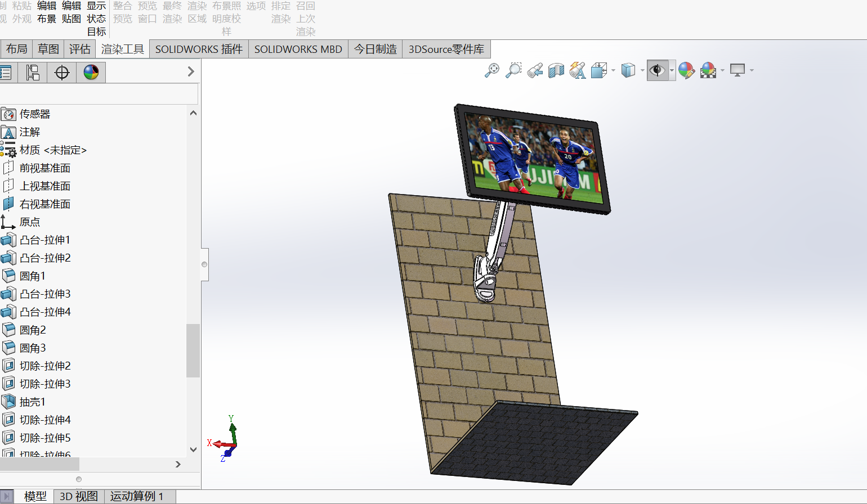Open the SOLIDWORKS 插件 tab

[199, 49]
